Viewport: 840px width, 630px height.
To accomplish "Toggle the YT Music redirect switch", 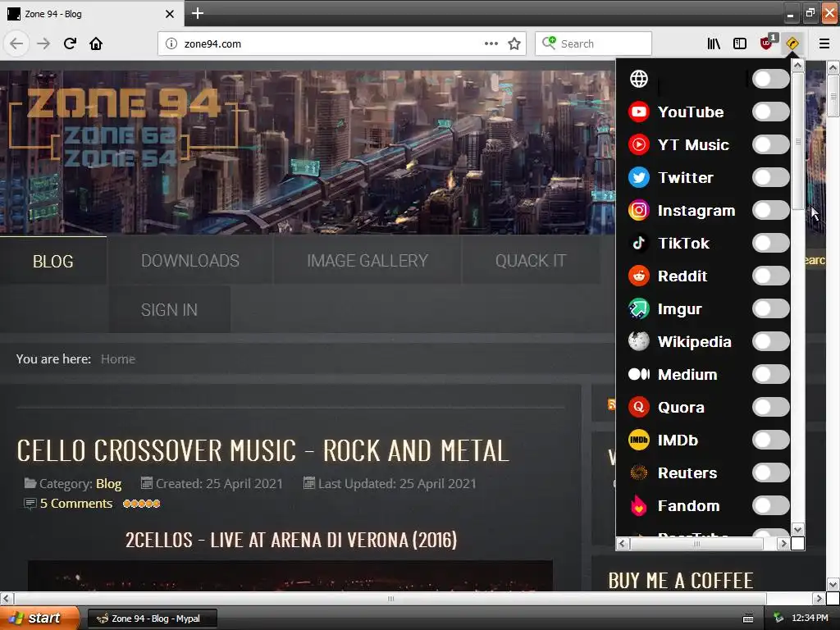I will click(x=770, y=144).
